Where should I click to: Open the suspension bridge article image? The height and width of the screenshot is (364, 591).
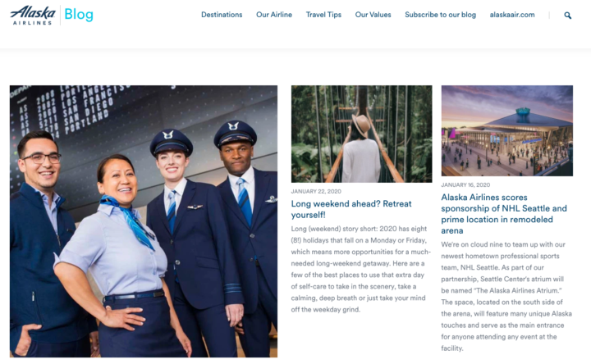coord(361,134)
